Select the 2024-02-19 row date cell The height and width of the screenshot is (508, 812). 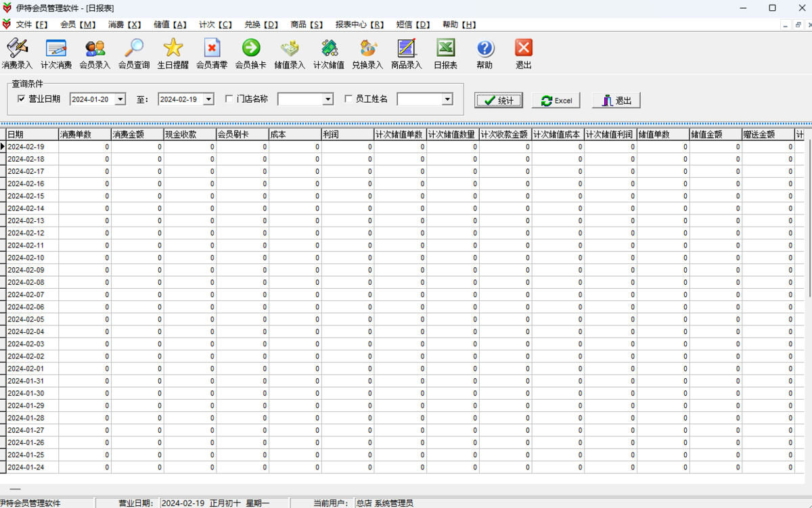[x=32, y=147]
